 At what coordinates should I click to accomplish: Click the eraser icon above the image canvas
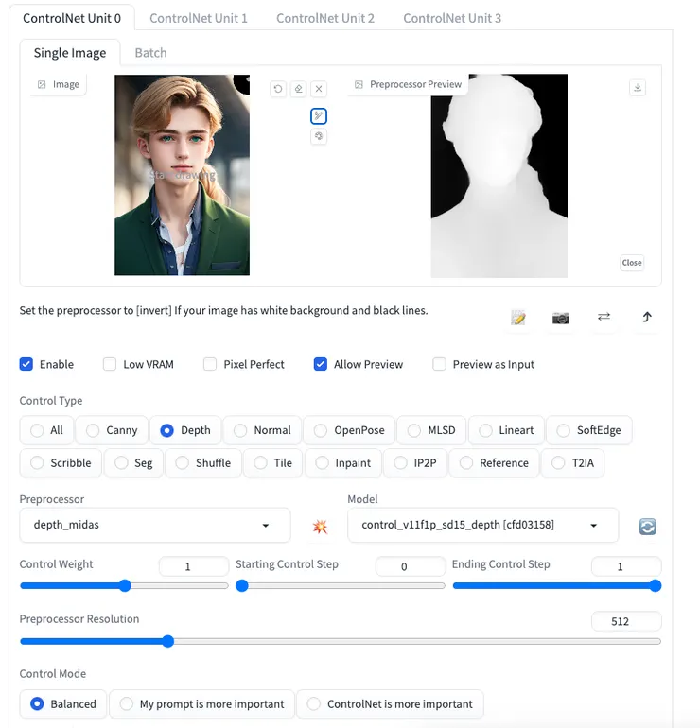pos(298,89)
